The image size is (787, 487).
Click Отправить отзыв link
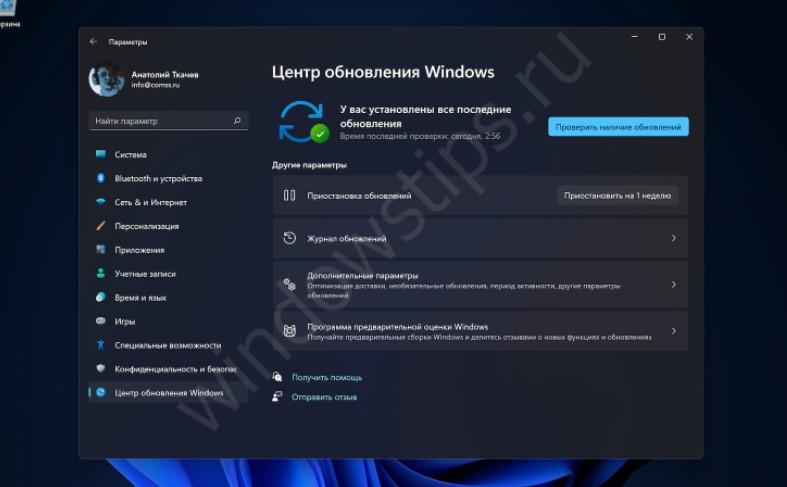(x=324, y=397)
